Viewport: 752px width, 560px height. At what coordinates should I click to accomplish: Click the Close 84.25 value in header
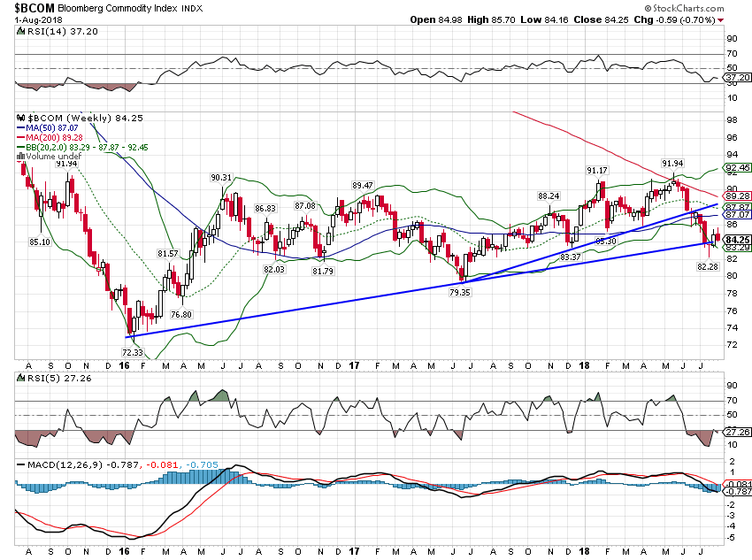coord(601,20)
